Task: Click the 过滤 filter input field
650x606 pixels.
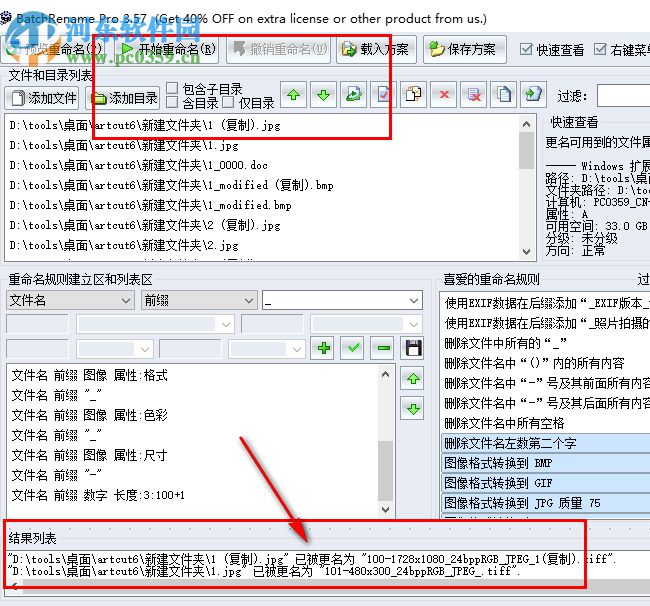Action: (623, 96)
